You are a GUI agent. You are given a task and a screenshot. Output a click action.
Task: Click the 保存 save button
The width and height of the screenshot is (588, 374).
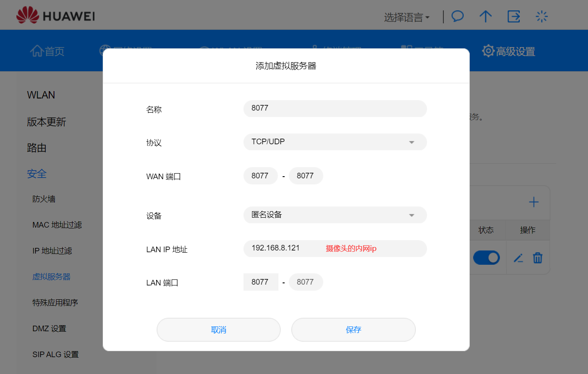(353, 330)
